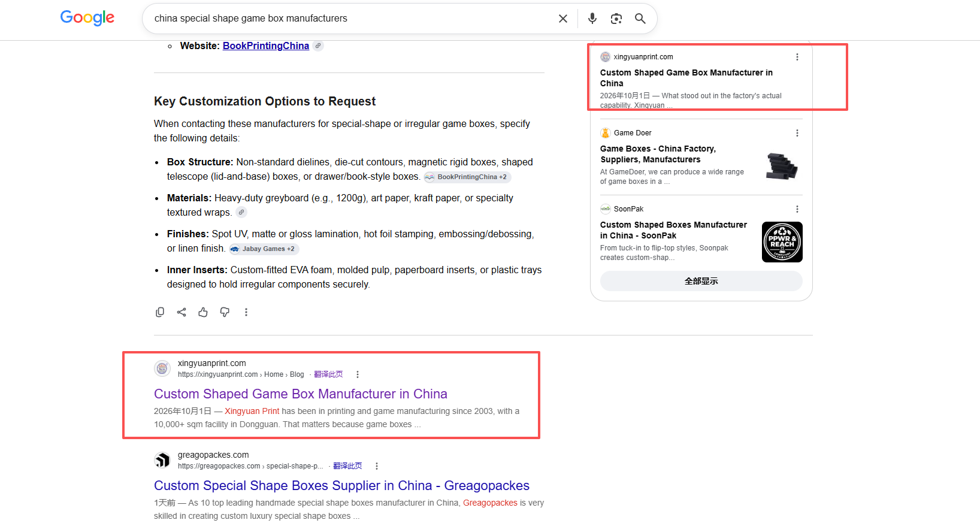Open Custom Shaped Game Box Manufacturer result
980x529 pixels.
[x=301, y=394]
